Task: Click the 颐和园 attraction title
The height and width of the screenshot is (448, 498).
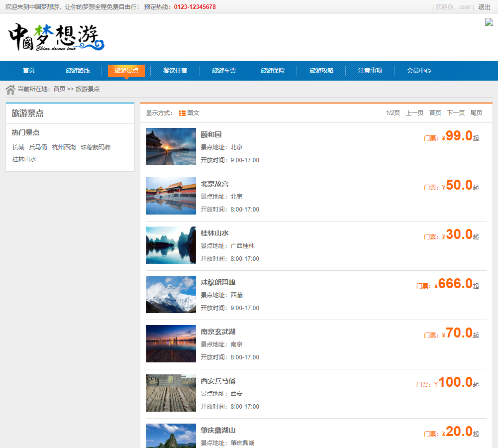Action: 211,135
